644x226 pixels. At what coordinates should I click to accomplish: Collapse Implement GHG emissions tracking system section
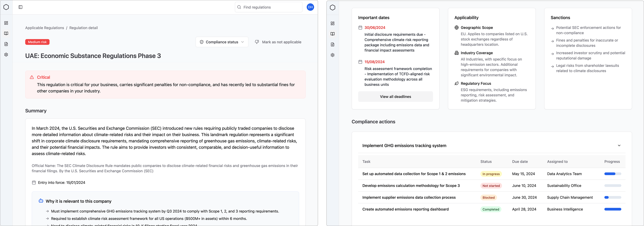(619, 146)
